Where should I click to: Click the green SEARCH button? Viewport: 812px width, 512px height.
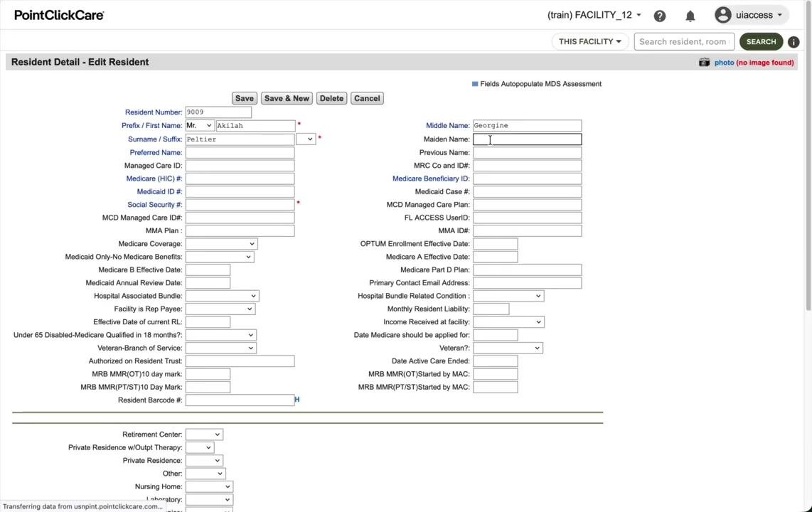(x=761, y=41)
